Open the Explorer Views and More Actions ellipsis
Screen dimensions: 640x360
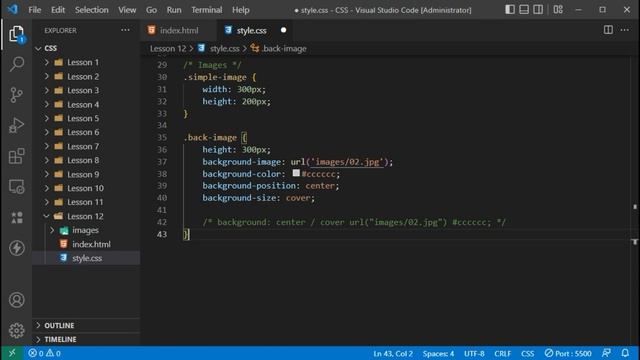[x=125, y=30]
